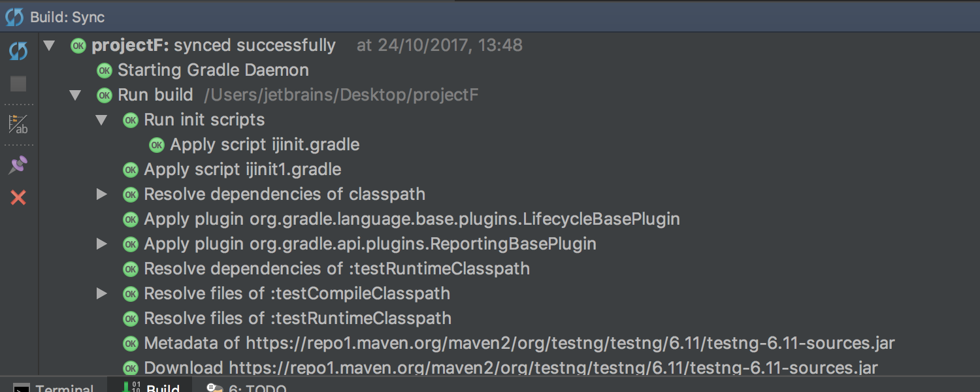980x392 pixels.
Task: Collapse the Run init scripts node
Action: click(x=101, y=120)
